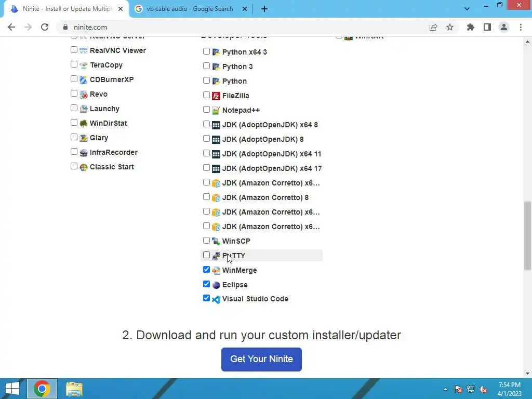The width and height of the screenshot is (532, 399).
Task: Check the FileZilla checkbox
Action: pyautogui.click(x=206, y=95)
